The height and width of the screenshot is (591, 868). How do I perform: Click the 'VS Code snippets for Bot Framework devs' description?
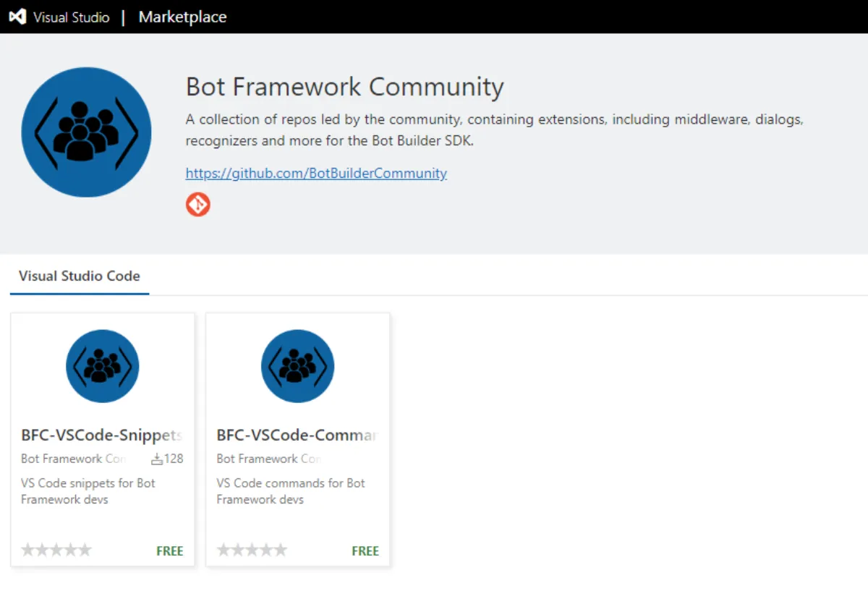tap(88, 491)
